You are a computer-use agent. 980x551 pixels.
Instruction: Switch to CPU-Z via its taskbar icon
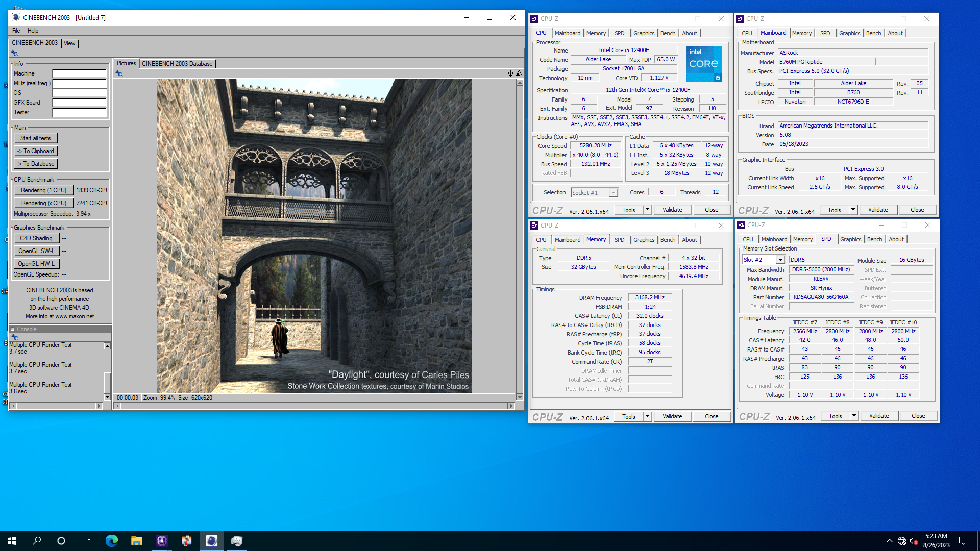click(x=162, y=541)
